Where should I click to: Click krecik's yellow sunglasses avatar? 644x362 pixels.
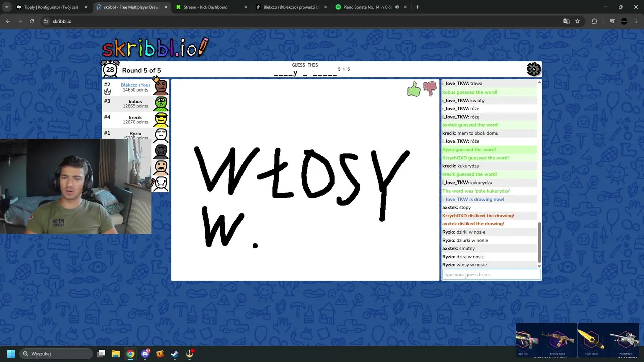[161, 120]
